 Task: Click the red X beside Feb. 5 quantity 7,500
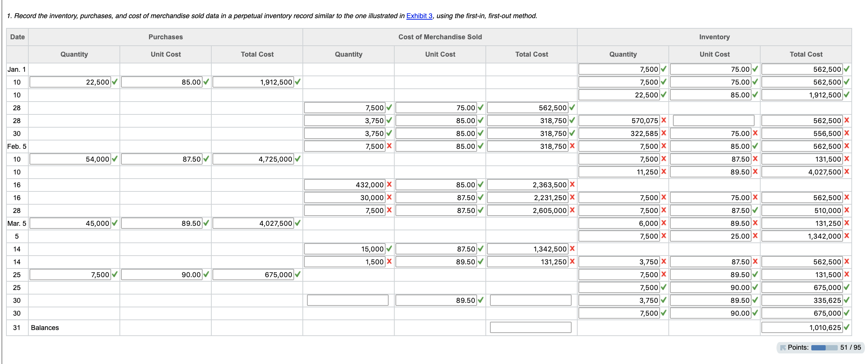390,146
